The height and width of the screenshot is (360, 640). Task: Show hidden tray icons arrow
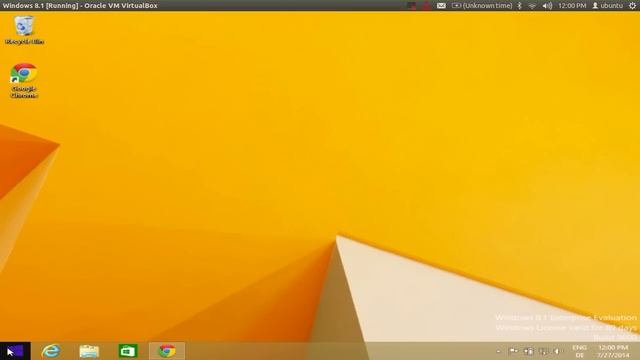(498, 351)
